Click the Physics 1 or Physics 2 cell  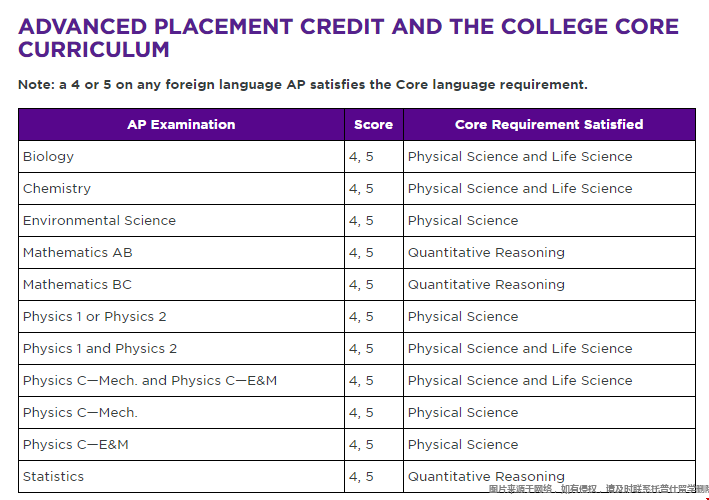tap(95, 317)
